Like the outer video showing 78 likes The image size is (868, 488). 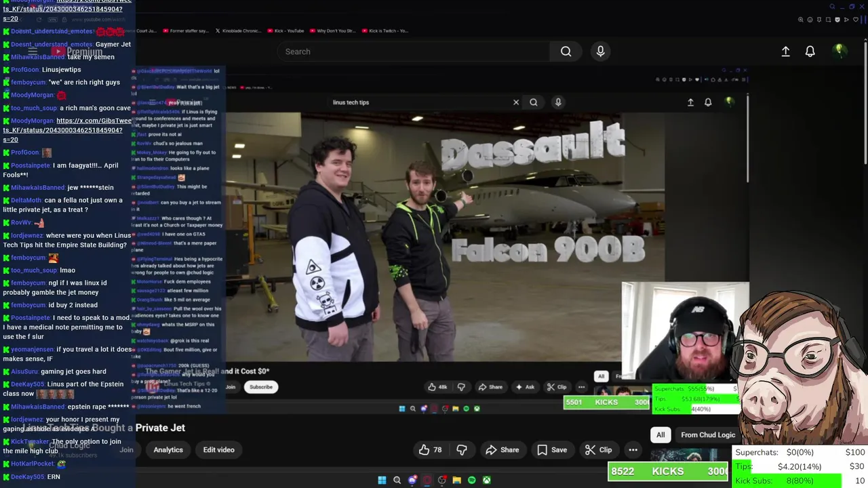pyautogui.click(x=431, y=449)
